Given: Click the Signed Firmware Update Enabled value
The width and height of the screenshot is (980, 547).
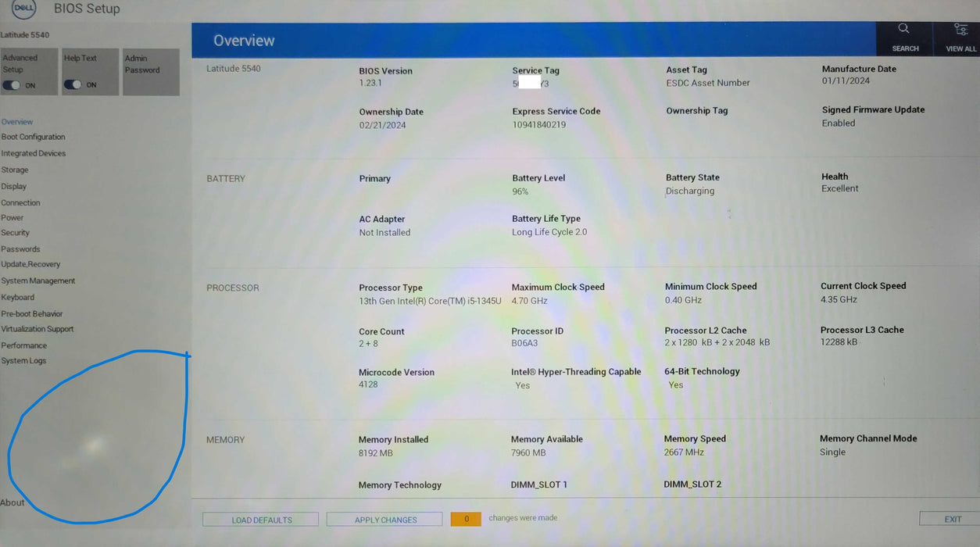Looking at the screenshot, I should click(839, 123).
